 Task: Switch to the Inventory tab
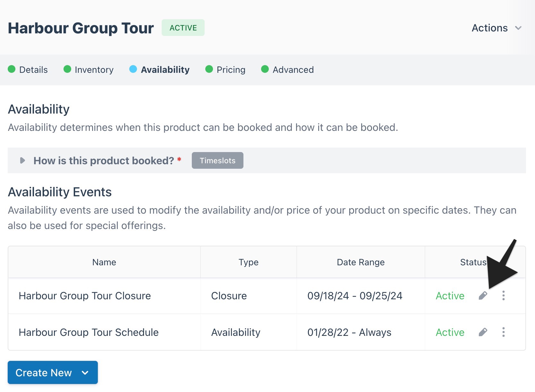point(89,70)
